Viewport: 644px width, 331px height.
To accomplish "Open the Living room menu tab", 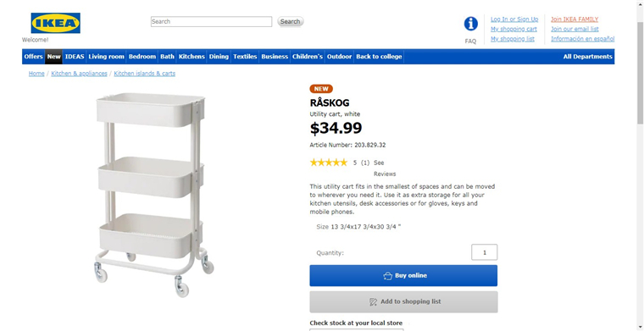I will coord(107,57).
